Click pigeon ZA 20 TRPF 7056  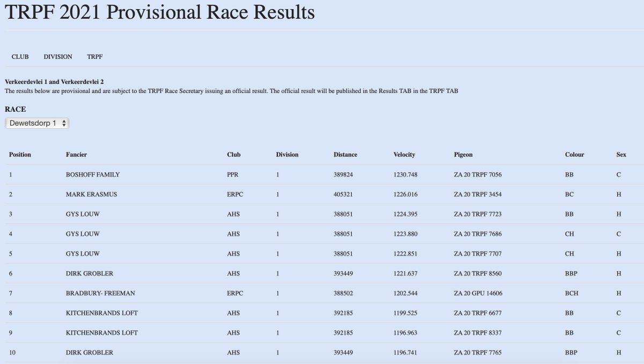478,174
